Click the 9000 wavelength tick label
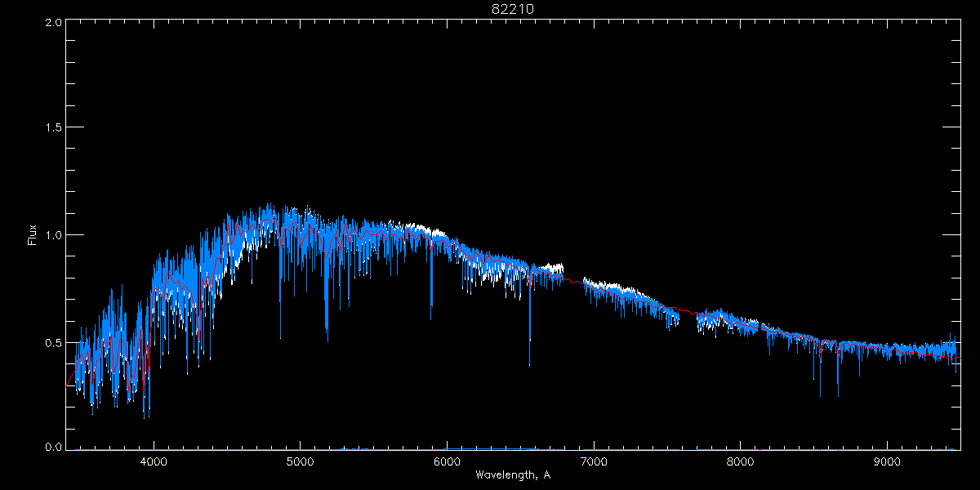This screenshot has width=980, height=490. [x=887, y=460]
